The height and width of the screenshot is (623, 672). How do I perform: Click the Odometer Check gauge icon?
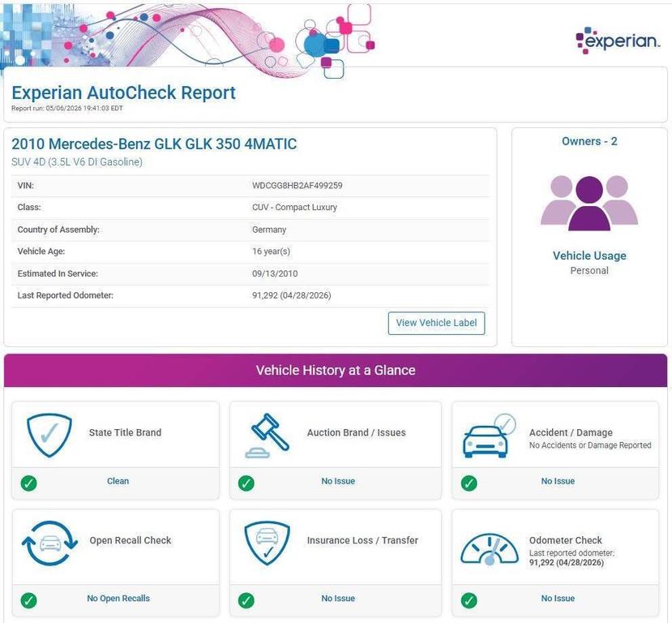tap(489, 549)
